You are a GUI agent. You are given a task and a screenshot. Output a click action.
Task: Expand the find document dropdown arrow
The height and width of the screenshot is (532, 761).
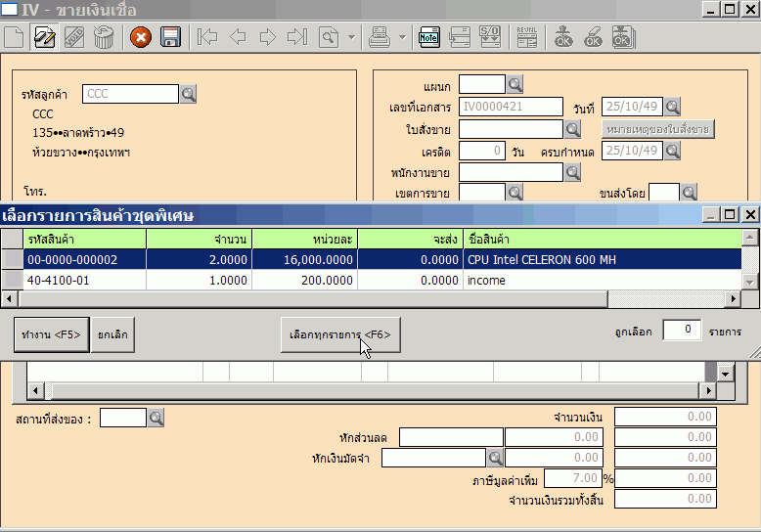tap(352, 38)
